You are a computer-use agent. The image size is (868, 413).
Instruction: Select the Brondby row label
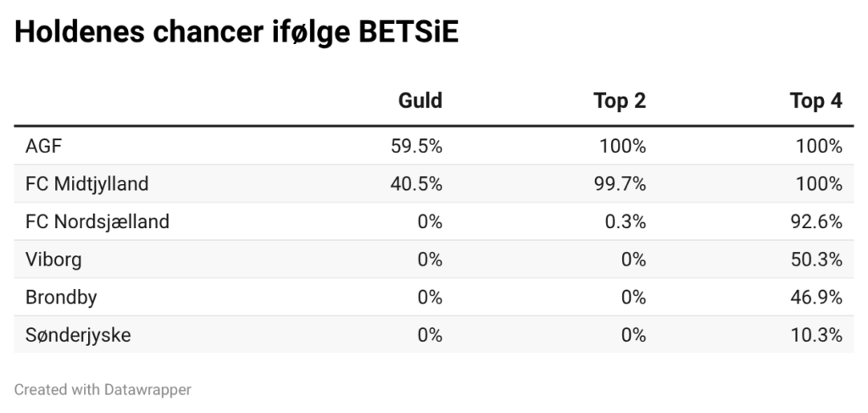pos(60,298)
